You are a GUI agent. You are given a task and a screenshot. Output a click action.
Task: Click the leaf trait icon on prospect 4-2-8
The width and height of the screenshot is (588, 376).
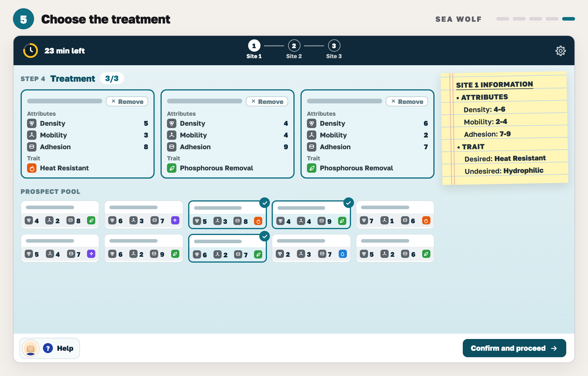91,220
